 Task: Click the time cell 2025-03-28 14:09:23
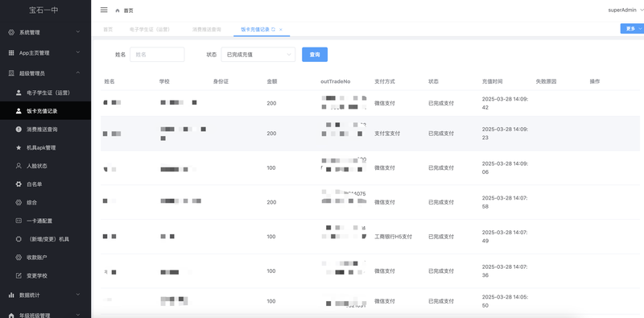point(505,134)
